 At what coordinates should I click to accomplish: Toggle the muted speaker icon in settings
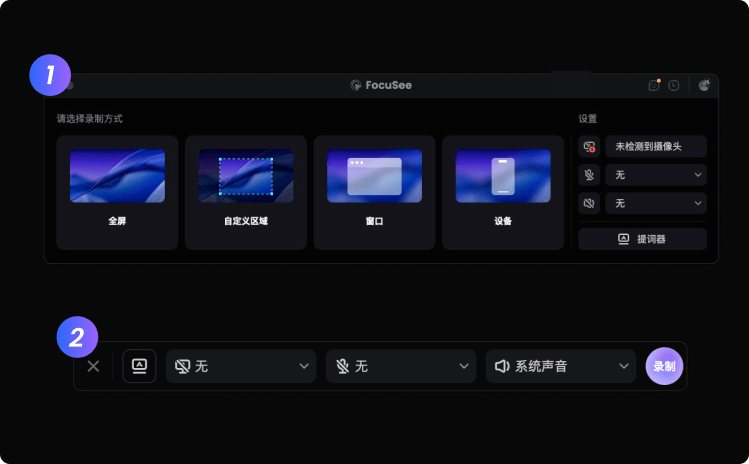coord(589,203)
